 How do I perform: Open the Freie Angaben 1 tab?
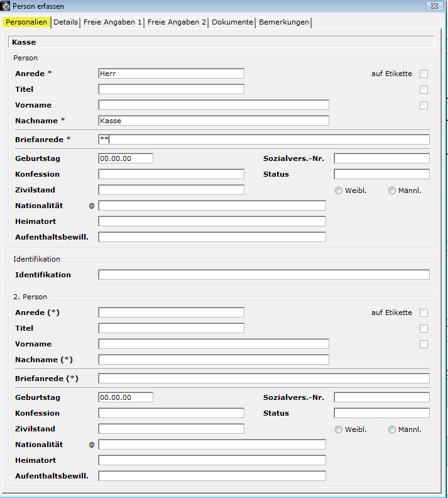(113, 22)
